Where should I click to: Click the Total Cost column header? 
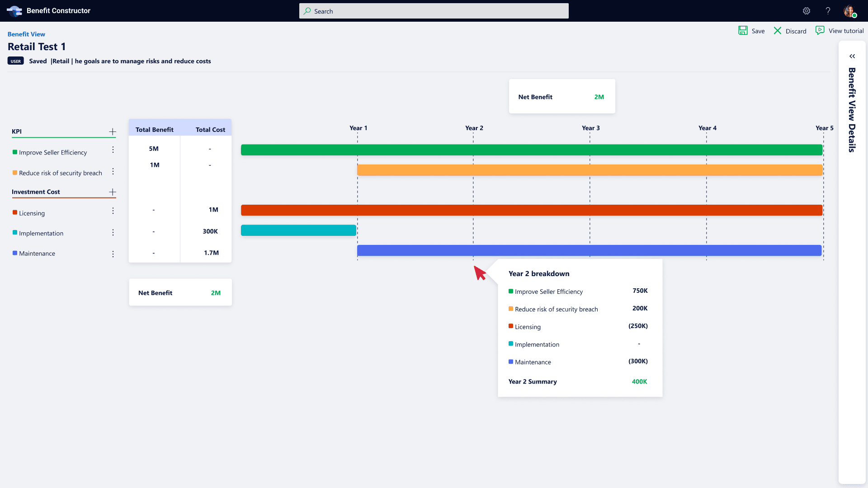(x=210, y=130)
